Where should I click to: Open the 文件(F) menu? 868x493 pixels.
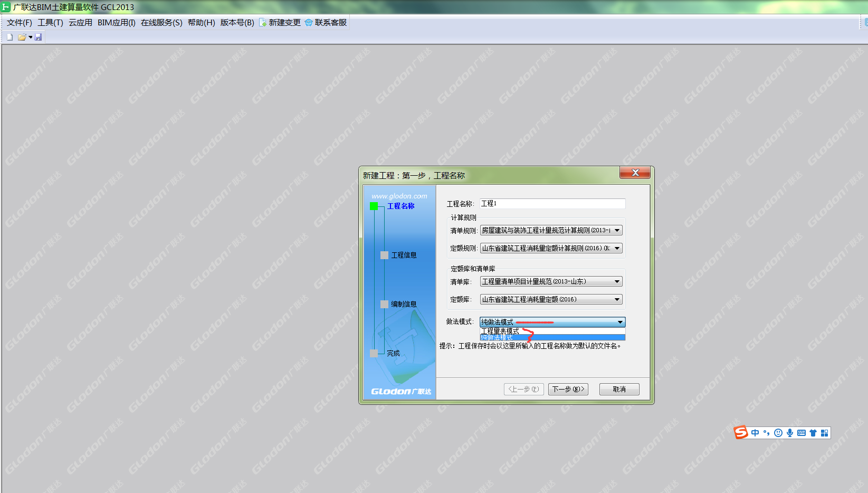(20, 23)
